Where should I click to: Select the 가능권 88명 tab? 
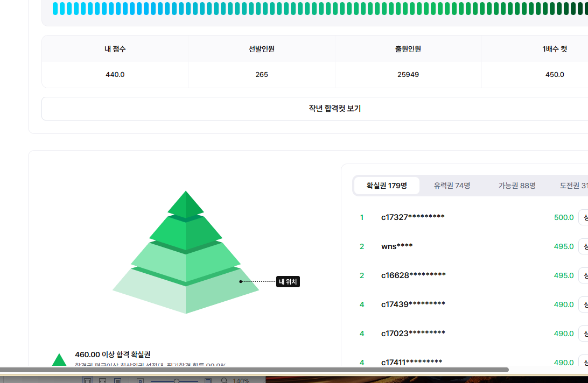517,186
